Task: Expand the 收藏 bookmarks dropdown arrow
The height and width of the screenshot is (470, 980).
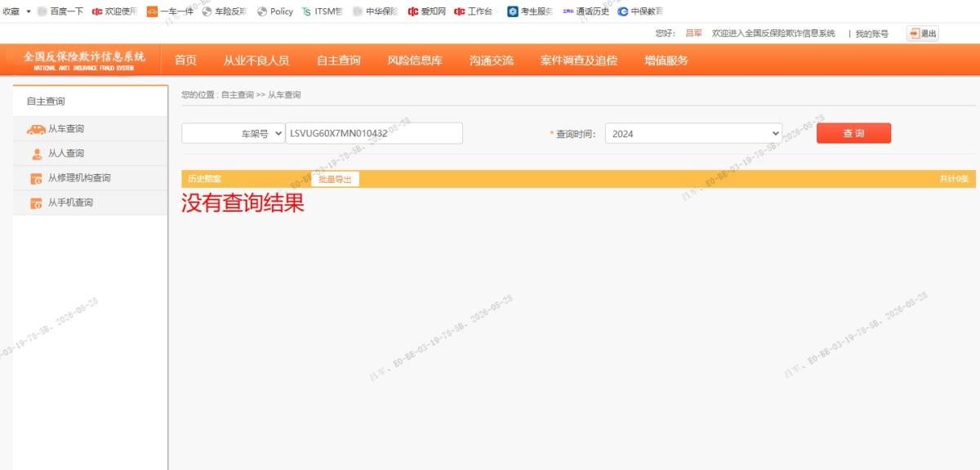Action: pos(29,11)
